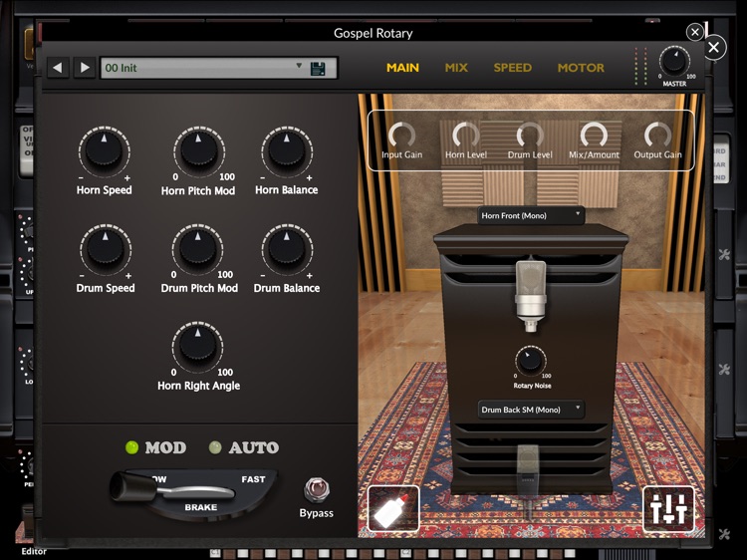Set the speed lever to BRAKE
The height and width of the screenshot is (560, 747).
[200, 507]
